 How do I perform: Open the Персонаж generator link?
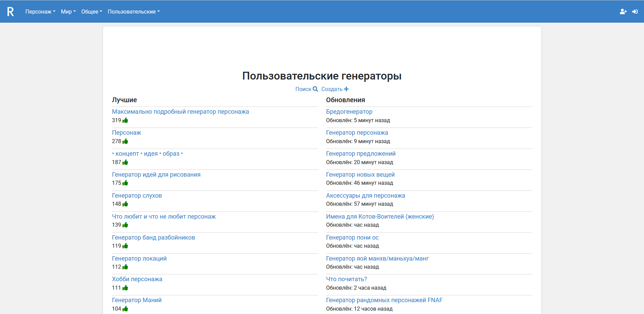126,133
